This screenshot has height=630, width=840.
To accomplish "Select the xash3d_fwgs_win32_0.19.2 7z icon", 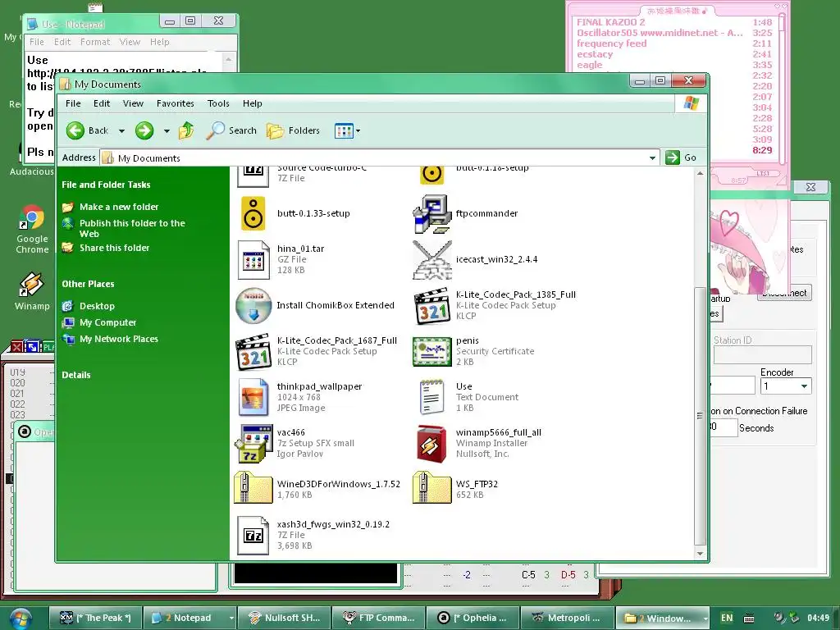I will tap(253, 535).
